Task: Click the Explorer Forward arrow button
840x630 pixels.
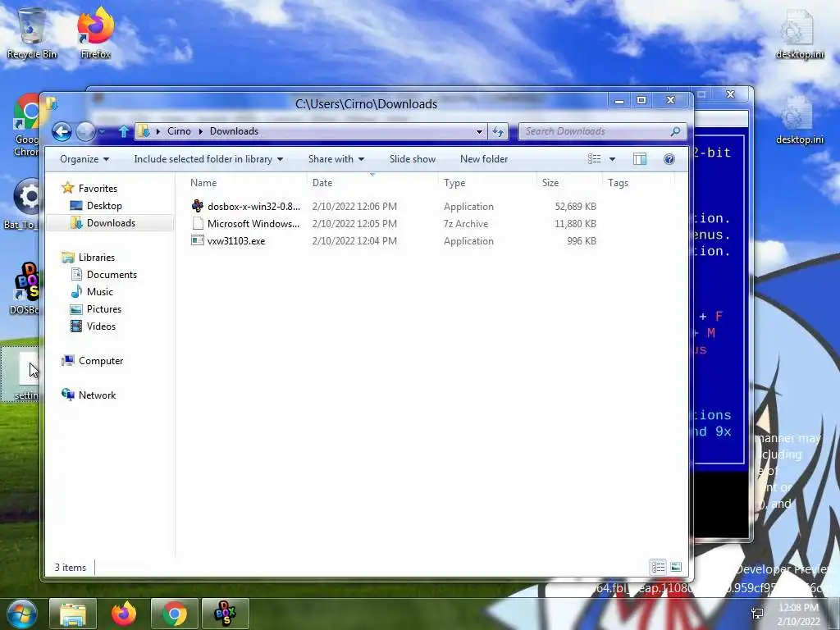Action: (x=85, y=131)
